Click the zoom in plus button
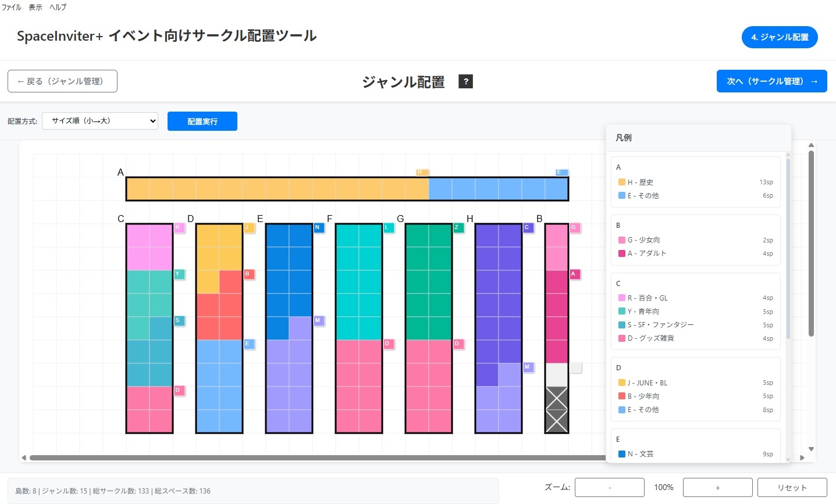The image size is (836, 504). tap(717, 488)
